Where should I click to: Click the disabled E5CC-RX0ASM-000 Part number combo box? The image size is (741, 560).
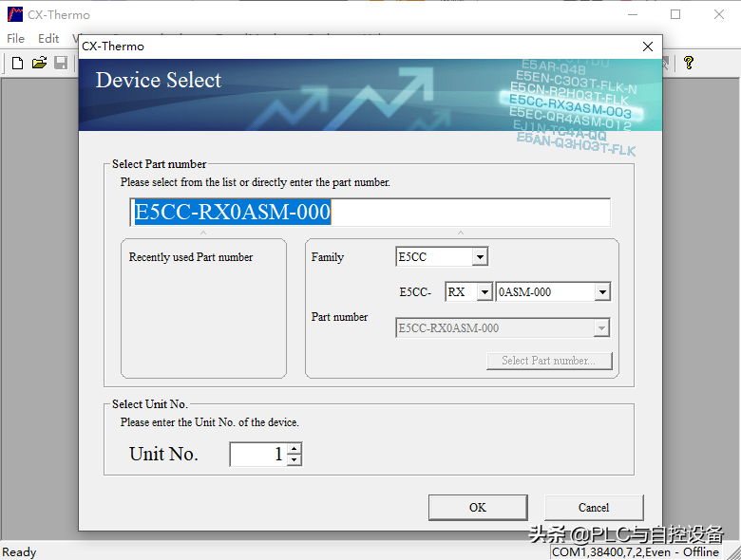point(502,328)
